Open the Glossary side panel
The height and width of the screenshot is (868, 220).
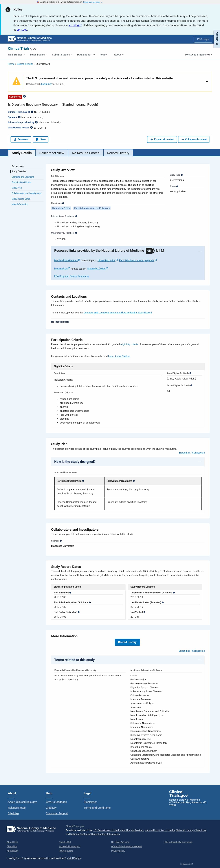coord(217,39)
